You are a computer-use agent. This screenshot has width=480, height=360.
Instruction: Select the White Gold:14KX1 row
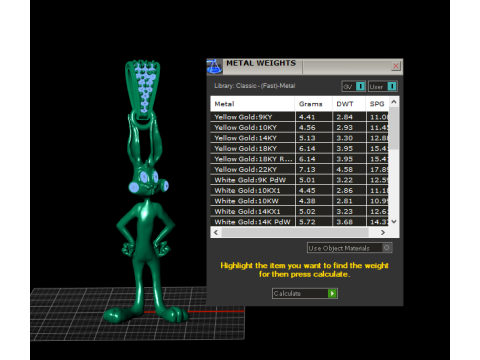[300, 211]
